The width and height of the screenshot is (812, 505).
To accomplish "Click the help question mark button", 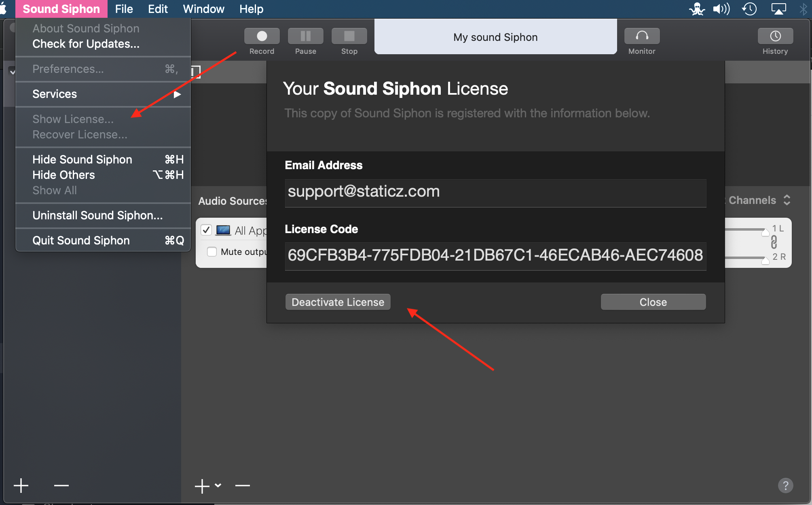I will (785, 485).
